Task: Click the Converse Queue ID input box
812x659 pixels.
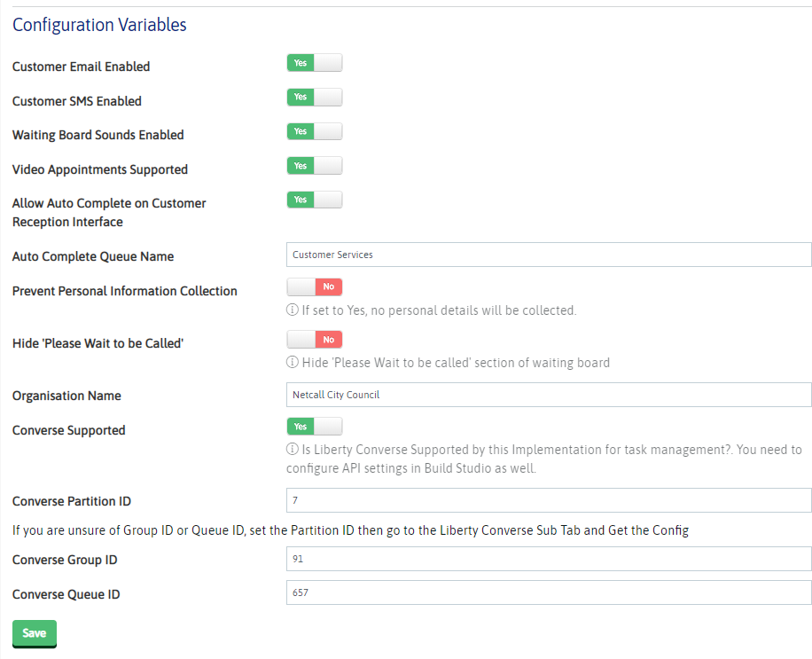Action: [548, 592]
